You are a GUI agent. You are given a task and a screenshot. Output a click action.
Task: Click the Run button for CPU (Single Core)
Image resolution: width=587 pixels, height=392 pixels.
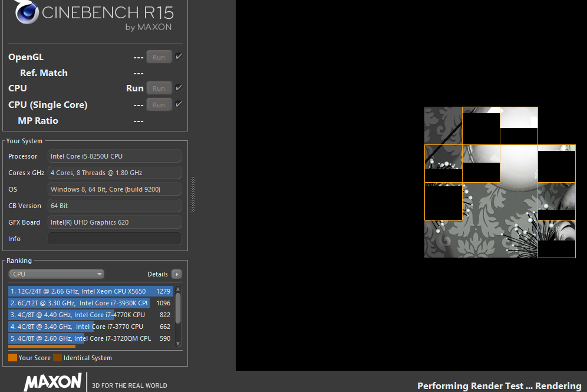coord(159,105)
